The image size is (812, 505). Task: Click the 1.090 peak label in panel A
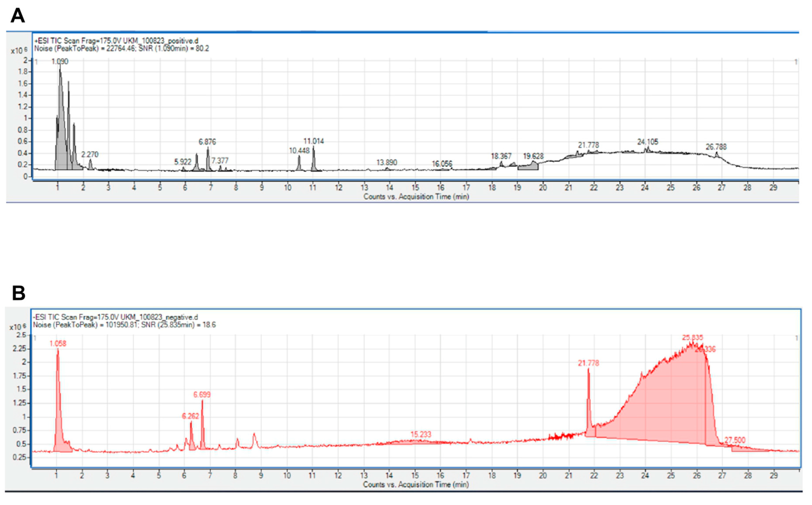(60, 62)
